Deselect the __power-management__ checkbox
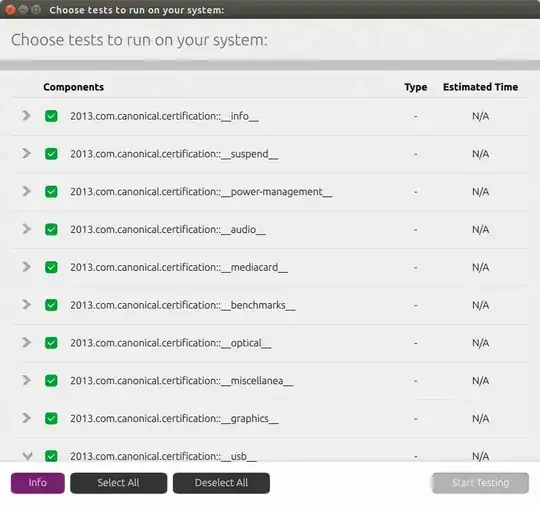This screenshot has width=540, height=505. coord(51,192)
